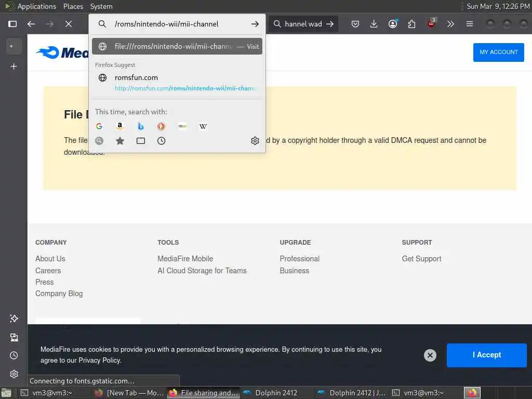Open Press link

click(x=45, y=282)
